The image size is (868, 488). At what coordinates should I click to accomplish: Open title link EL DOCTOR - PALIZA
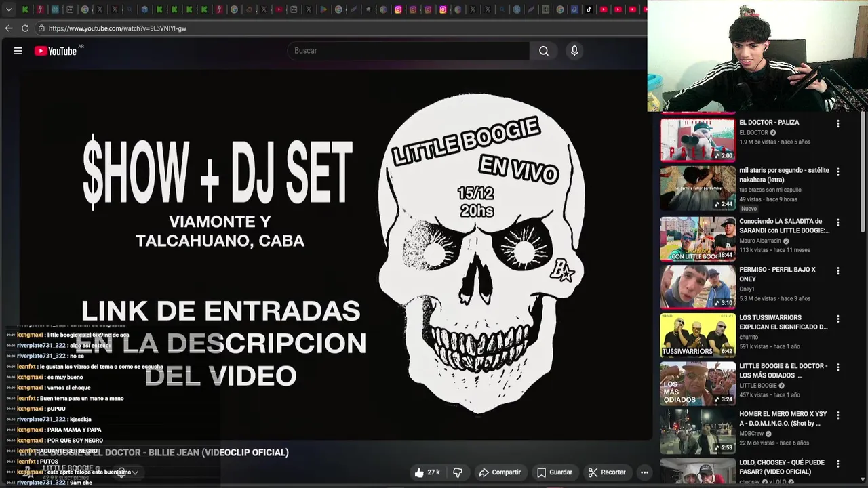769,123
